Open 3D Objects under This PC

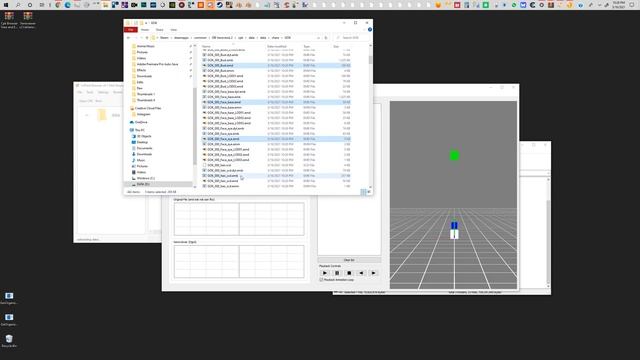(144, 136)
